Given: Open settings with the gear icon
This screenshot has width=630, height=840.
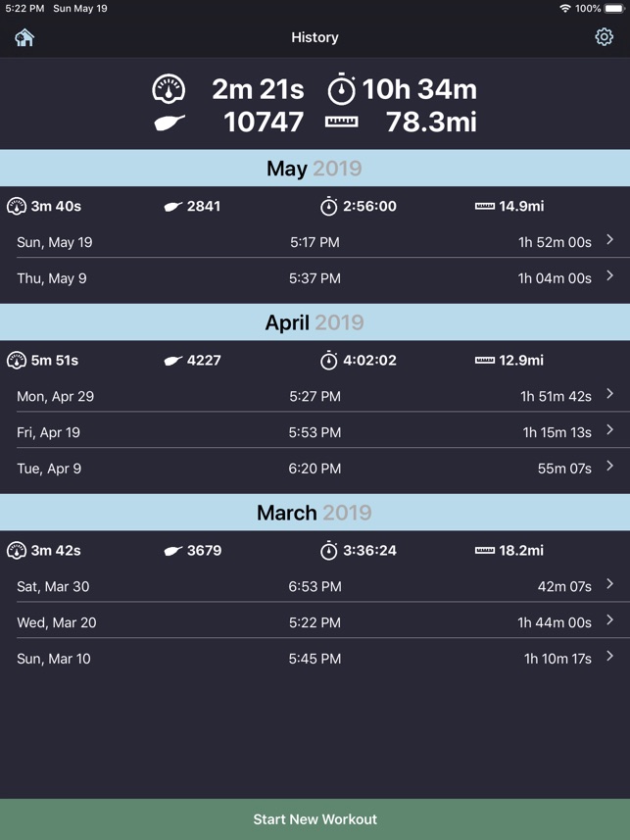Looking at the screenshot, I should pyautogui.click(x=604, y=37).
